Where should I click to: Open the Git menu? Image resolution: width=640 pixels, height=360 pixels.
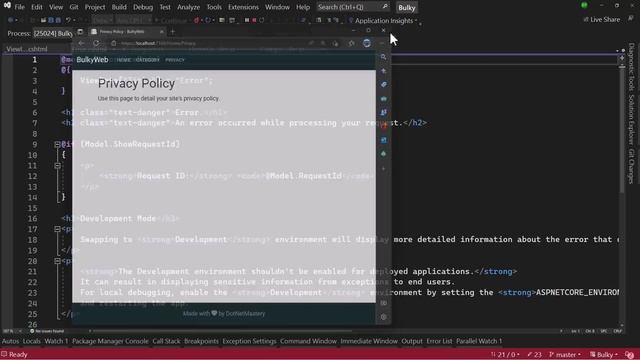point(74,7)
